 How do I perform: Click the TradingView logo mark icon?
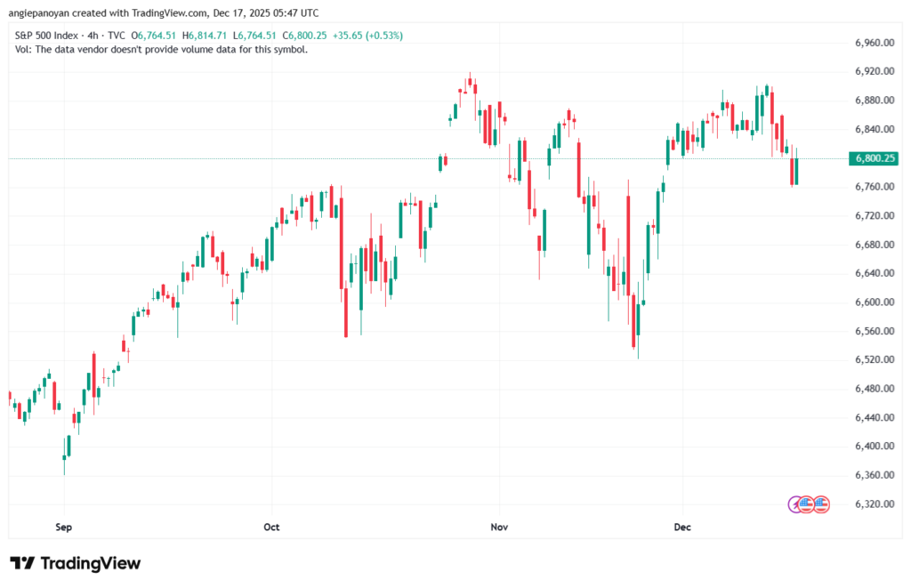pos(23,563)
